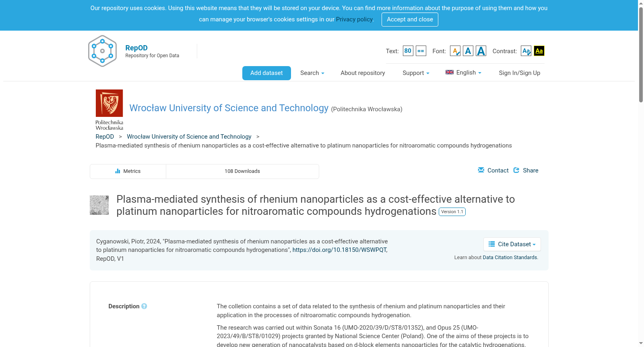Click the Contact envelope icon
This screenshot has width=644, height=347.
coord(481,170)
